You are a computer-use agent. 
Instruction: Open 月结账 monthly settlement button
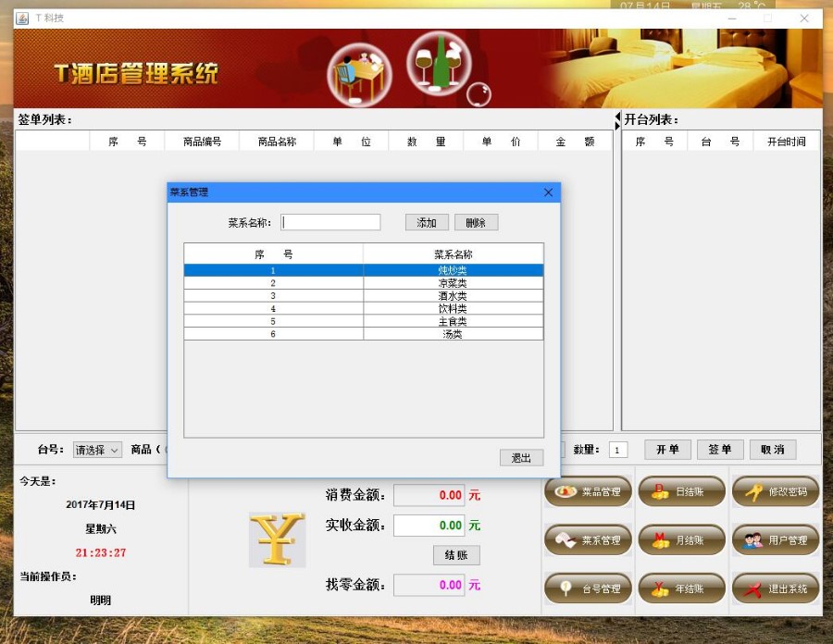[681, 540]
